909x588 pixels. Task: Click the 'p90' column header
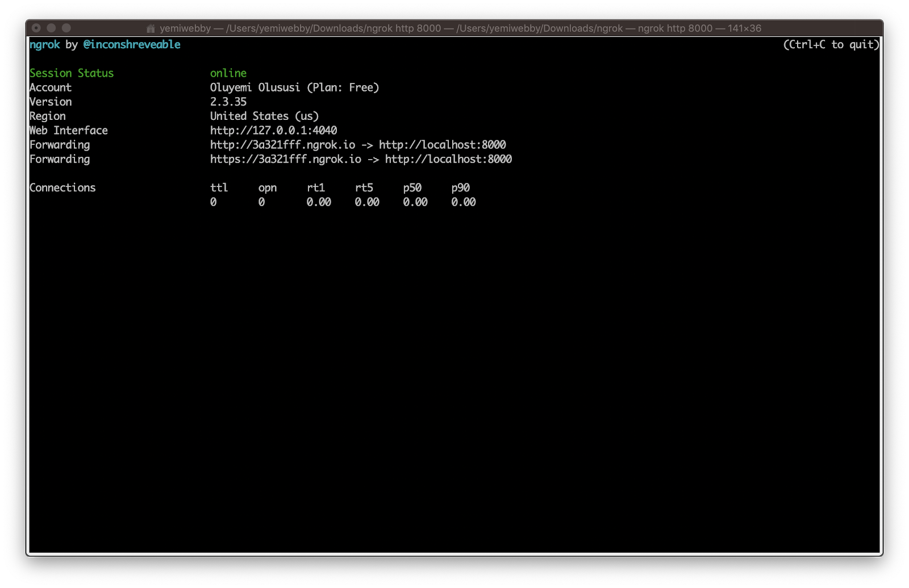click(461, 188)
